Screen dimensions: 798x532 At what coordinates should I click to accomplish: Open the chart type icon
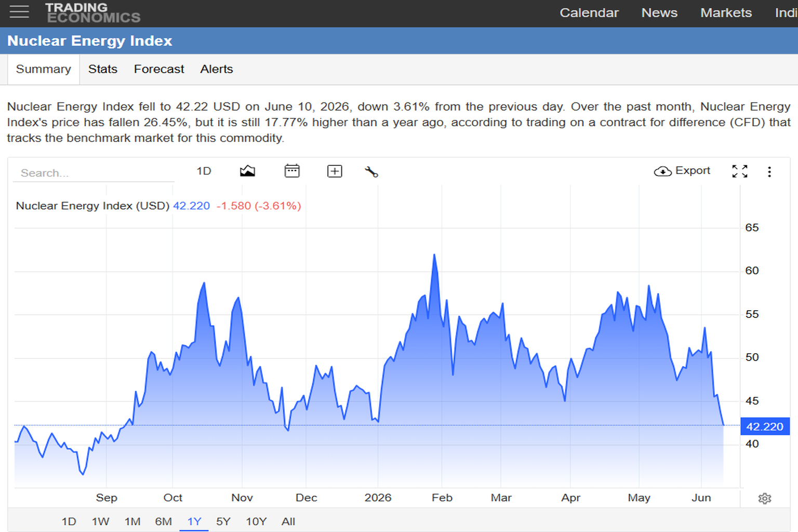coord(247,171)
